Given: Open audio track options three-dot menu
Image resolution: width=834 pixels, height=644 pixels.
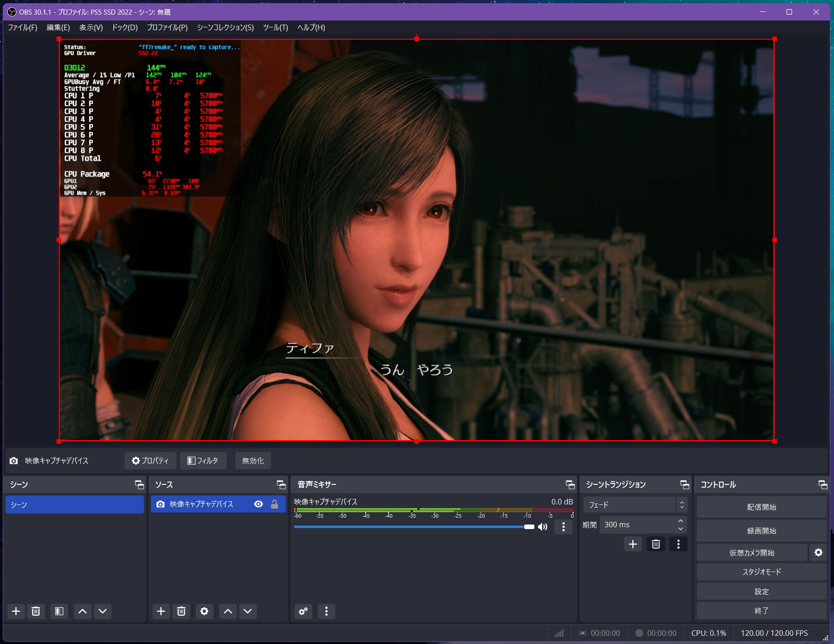Looking at the screenshot, I should [564, 527].
